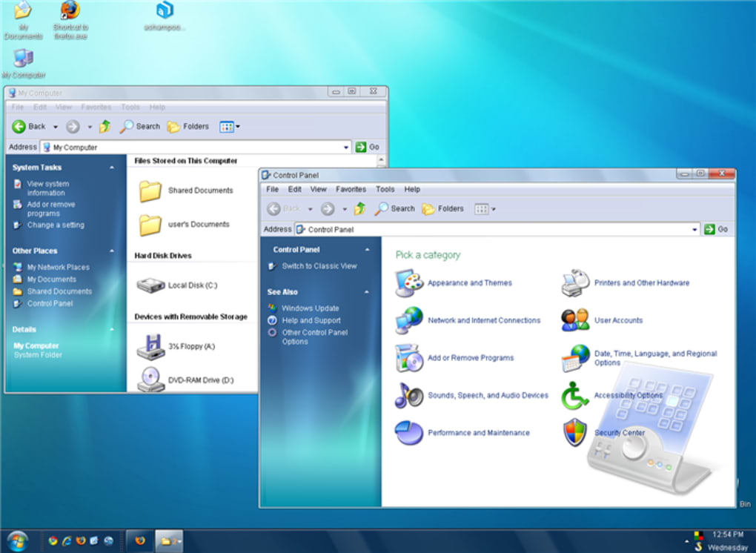
Task: Open Add or Remove Programs category icon
Action: [409, 358]
